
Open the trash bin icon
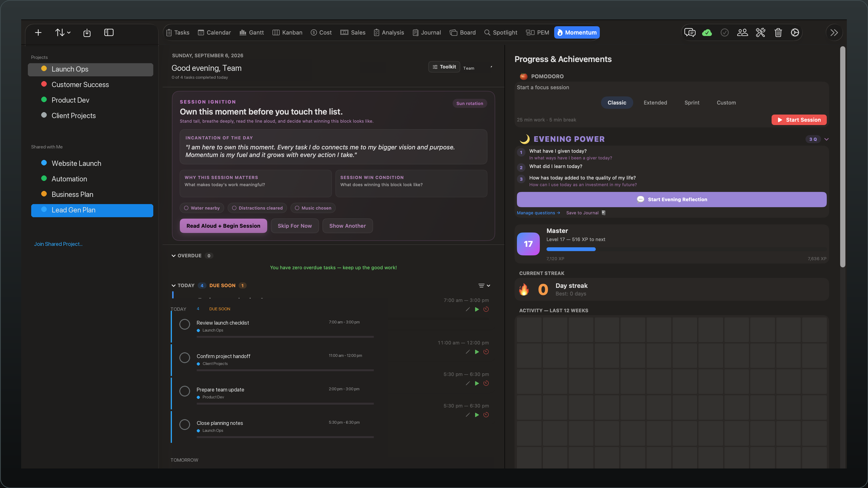pos(778,33)
